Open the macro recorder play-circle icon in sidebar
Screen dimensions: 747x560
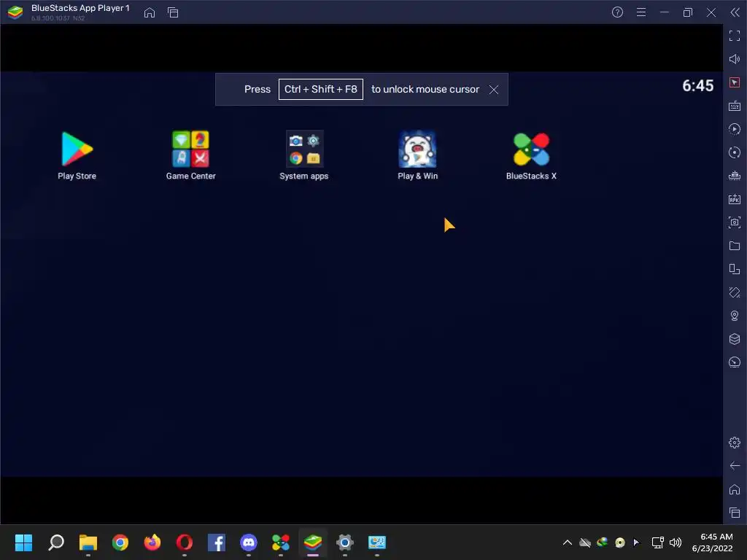[735, 129]
